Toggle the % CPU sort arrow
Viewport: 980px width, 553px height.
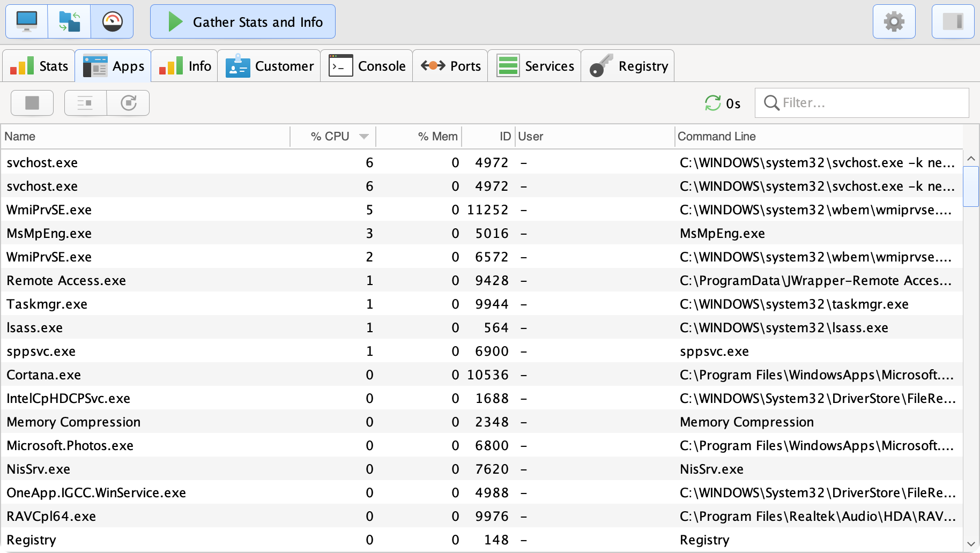coord(364,137)
